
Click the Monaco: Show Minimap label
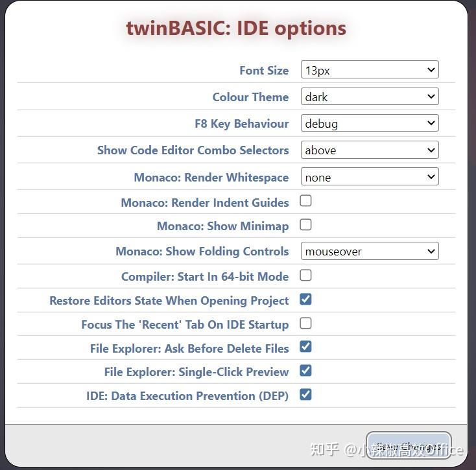[222, 226]
